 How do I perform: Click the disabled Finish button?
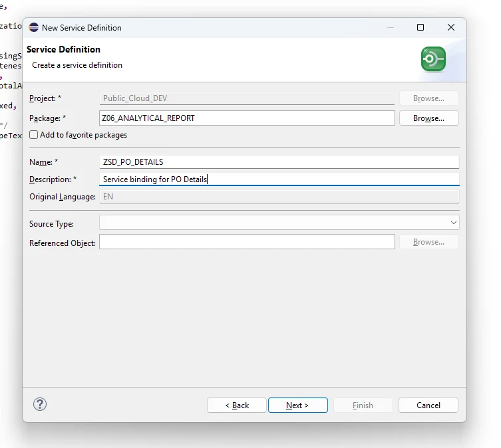[363, 405]
